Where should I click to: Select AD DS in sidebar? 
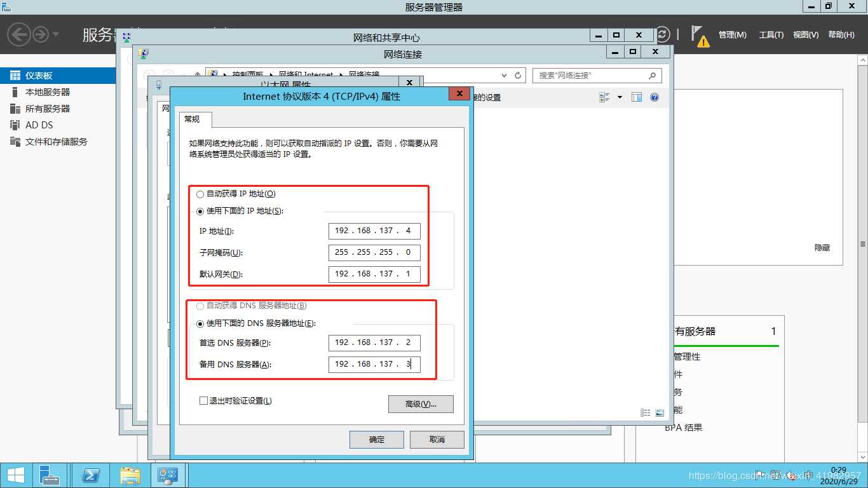(x=58, y=125)
